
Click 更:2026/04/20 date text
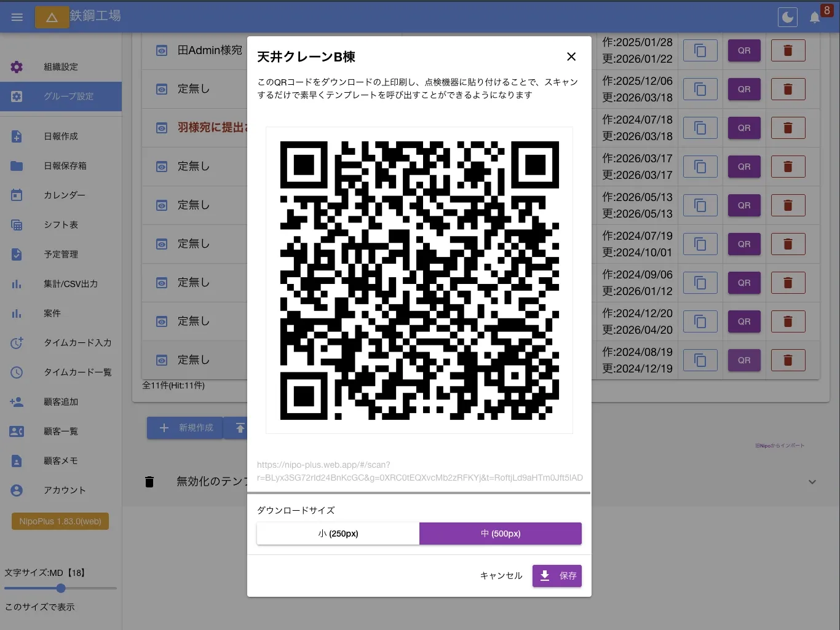pos(638,330)
